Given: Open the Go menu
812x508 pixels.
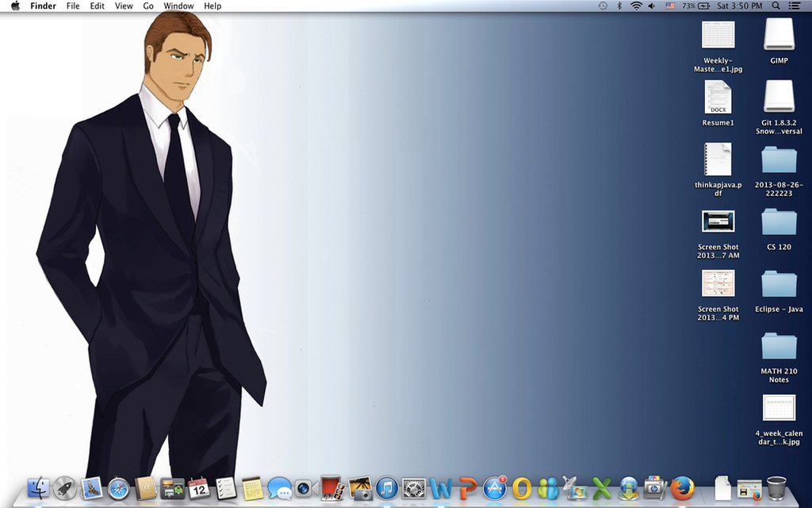Looking at the screenshot, I should 148,6.
